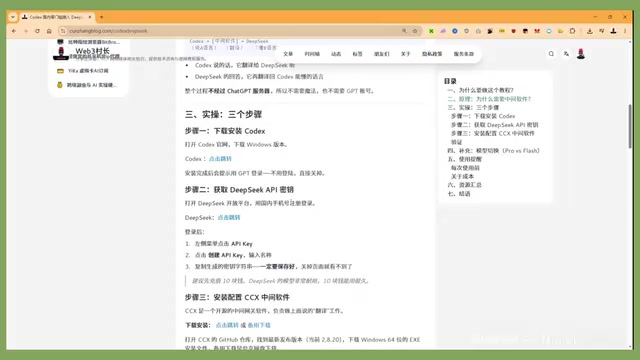Click the blue circular extension icon
The height and width of the screenshot is (360, 640).
pyautogui.click(x=455, y=31)
